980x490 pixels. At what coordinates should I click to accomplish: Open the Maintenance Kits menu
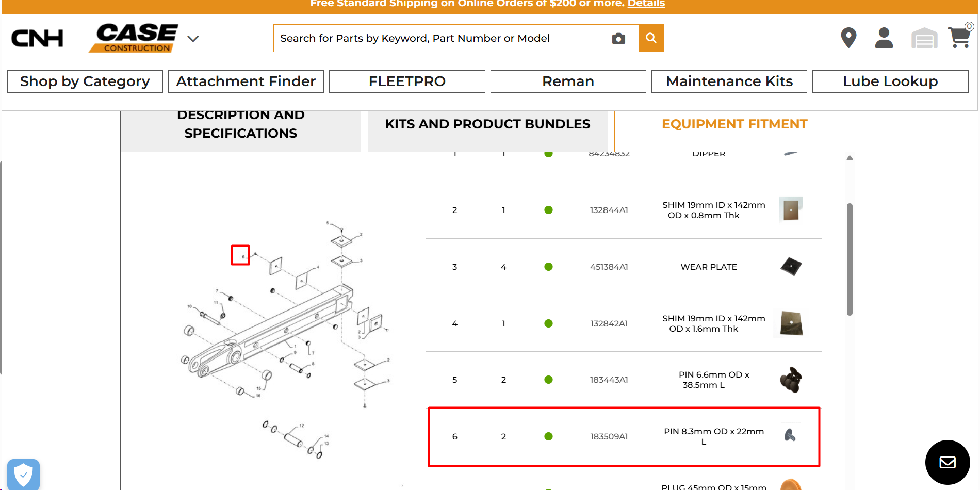(x=729, y=81)
